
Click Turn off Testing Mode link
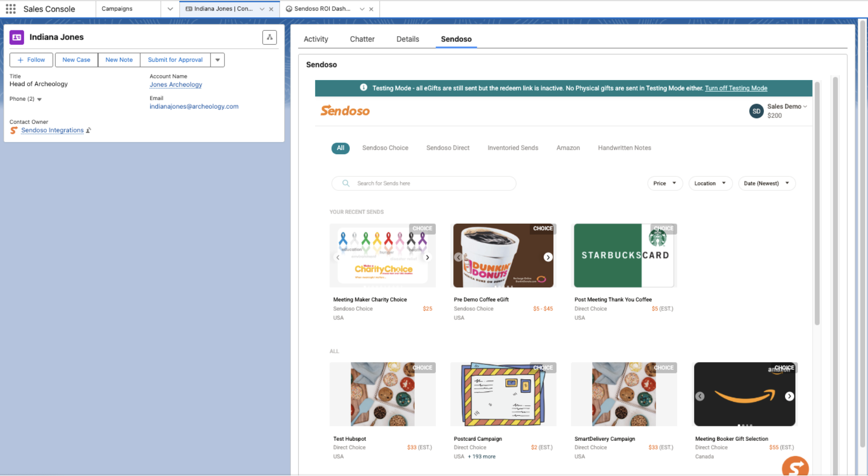pos(736,88)
